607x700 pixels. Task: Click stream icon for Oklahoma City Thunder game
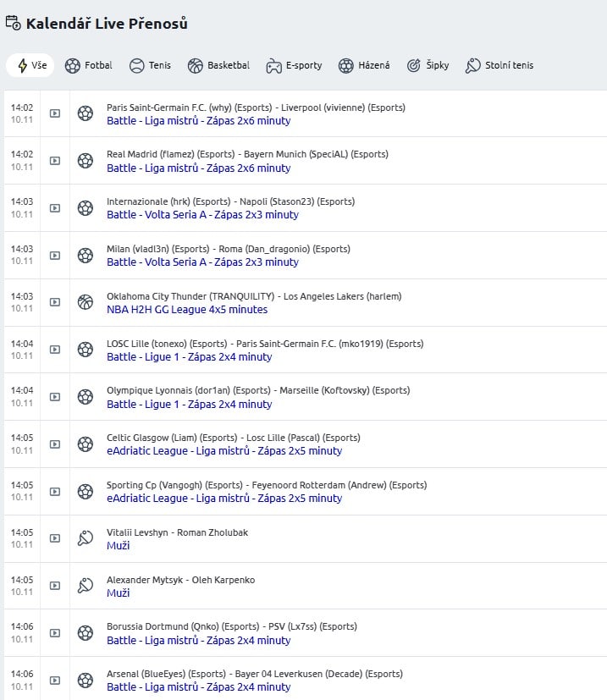(55, 302)
